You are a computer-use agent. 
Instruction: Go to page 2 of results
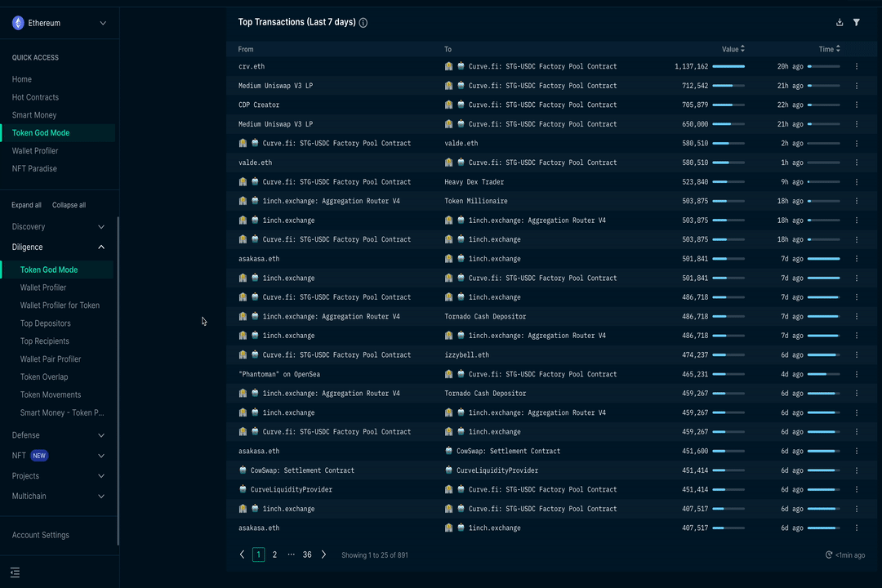(x=274, y=555)
